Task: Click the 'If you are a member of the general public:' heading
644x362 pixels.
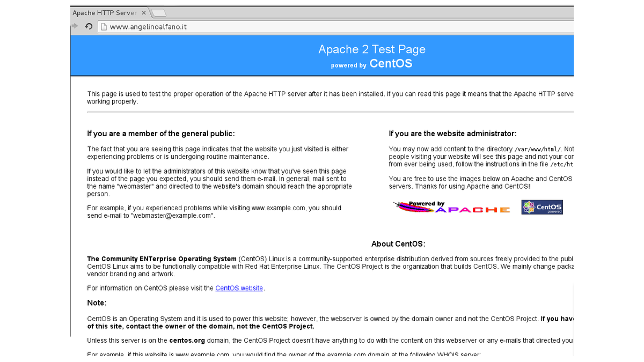Action: tap(161, 134)
